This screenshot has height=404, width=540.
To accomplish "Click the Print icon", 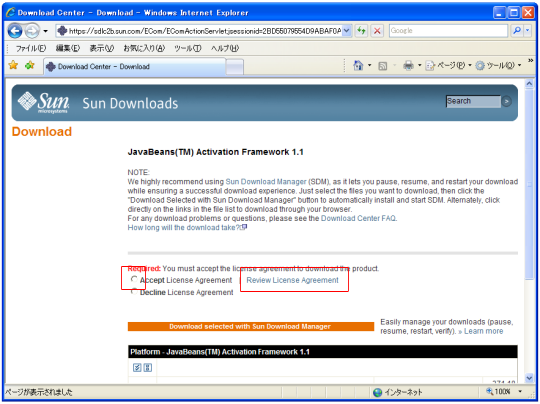I will point(408,65).
